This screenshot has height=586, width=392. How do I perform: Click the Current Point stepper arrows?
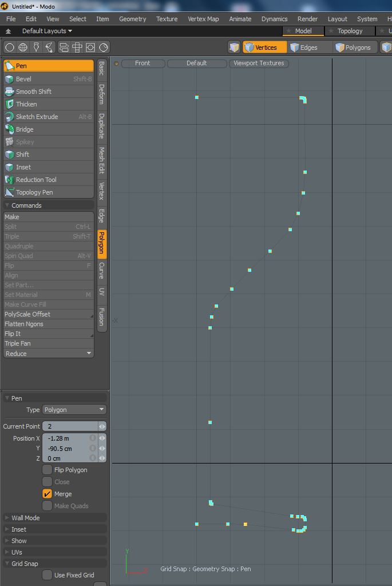102,426
